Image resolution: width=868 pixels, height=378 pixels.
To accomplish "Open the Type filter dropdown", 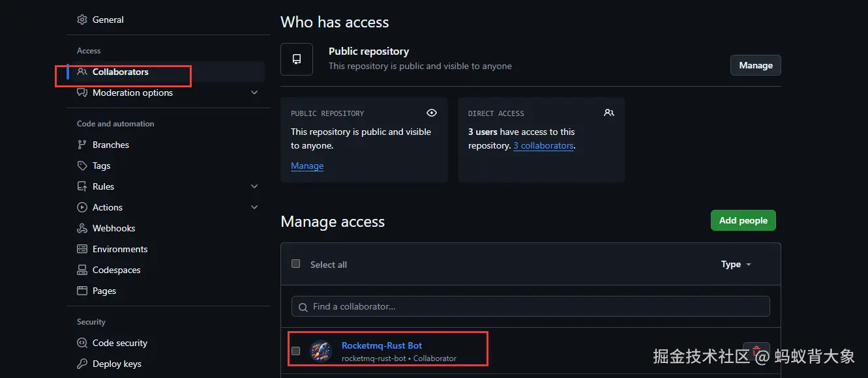I will [x=736, y=264].
